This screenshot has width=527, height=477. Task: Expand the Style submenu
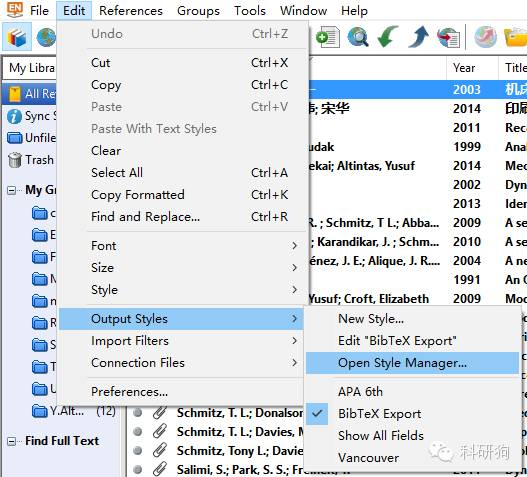click(181, 290)
